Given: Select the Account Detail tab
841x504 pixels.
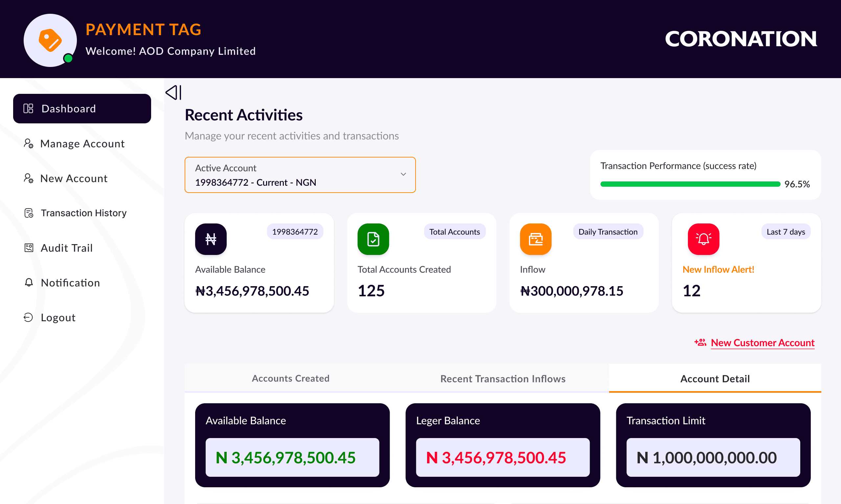Looking at the screenshot, I should (715, 379).
